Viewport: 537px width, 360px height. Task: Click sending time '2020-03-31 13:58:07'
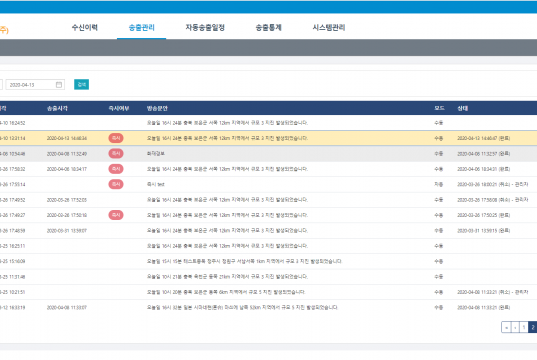67,231
